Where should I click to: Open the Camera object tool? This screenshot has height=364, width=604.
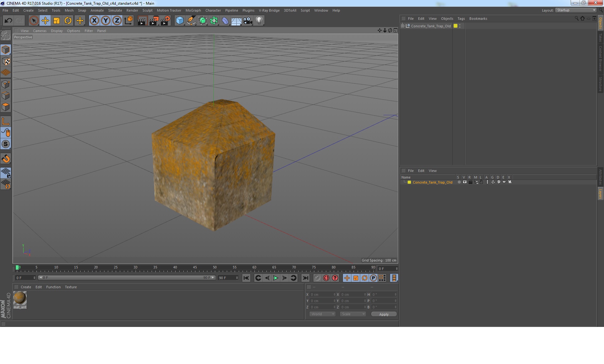[248, 21]
